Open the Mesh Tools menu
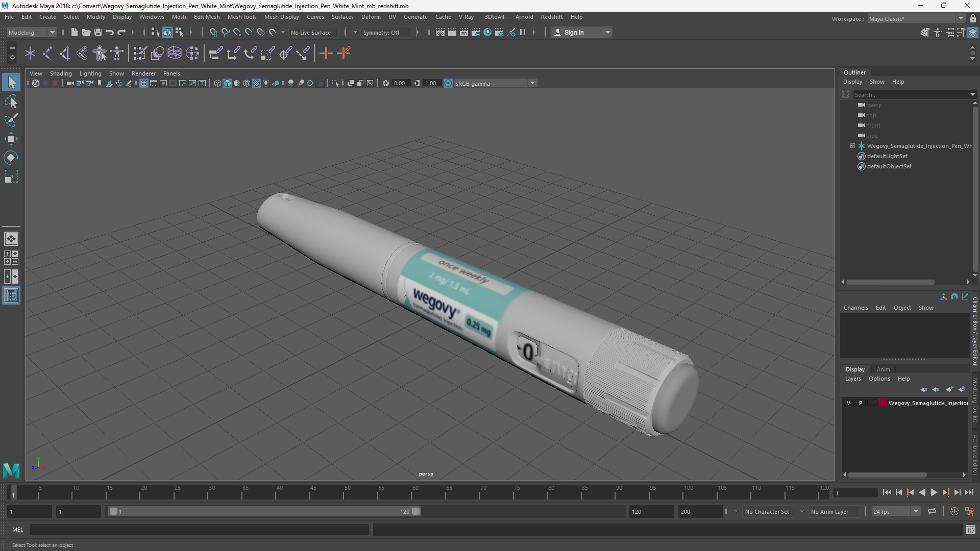 pyautogui.click(x=242, y=17)
